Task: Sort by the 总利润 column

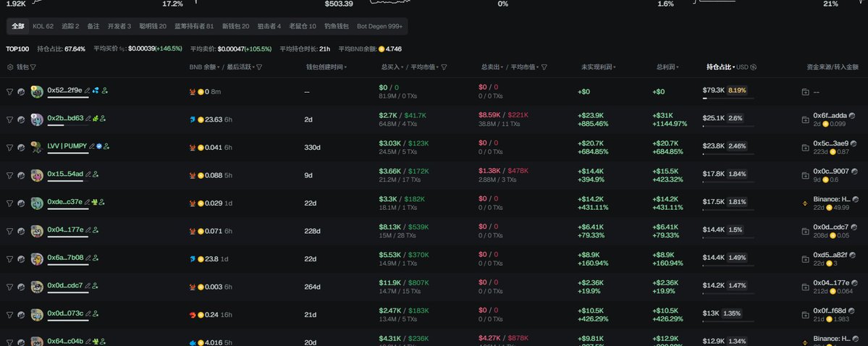Action: (667, 67)
